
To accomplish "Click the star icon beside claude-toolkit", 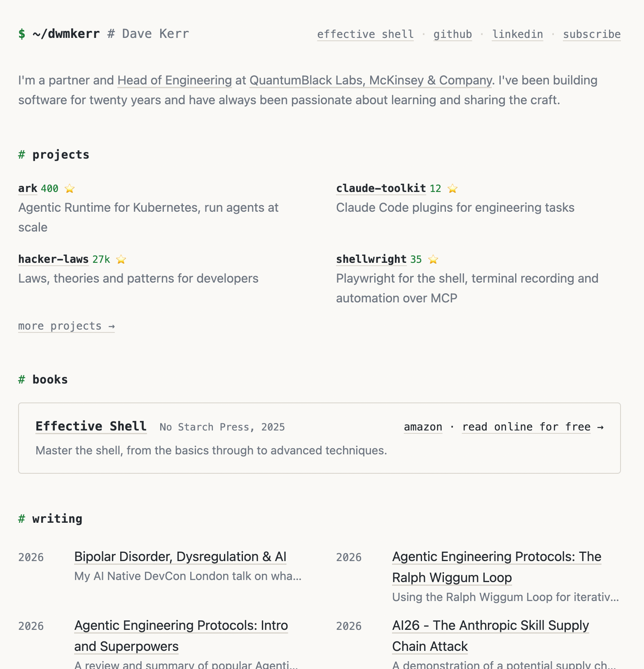I will (453, 189).
